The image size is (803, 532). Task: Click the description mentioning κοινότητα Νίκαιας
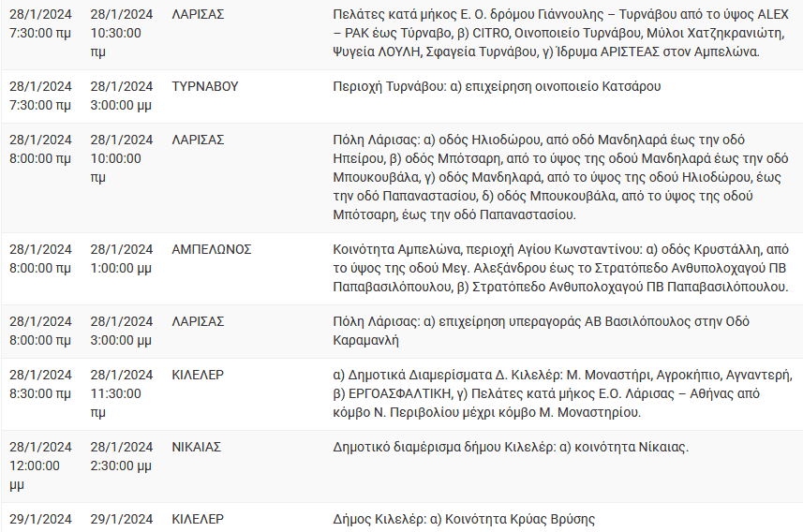click(511, 447)
